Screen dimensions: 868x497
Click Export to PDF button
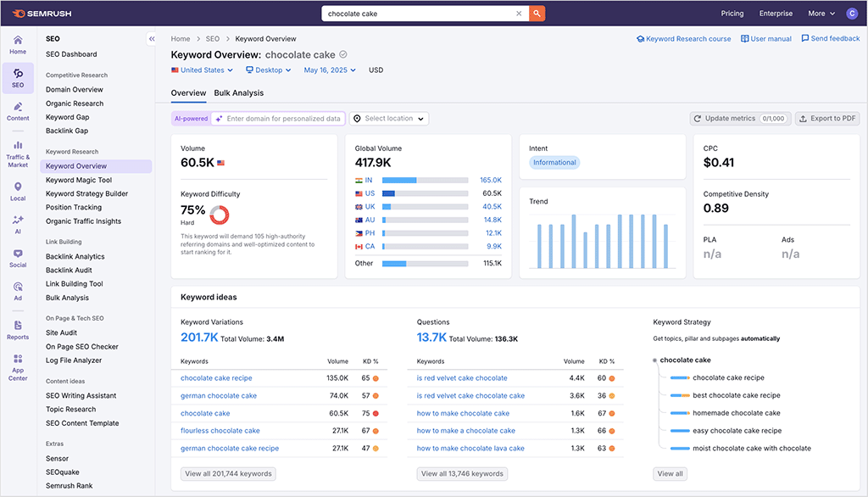pyautogui.click(x=827, y=119)
